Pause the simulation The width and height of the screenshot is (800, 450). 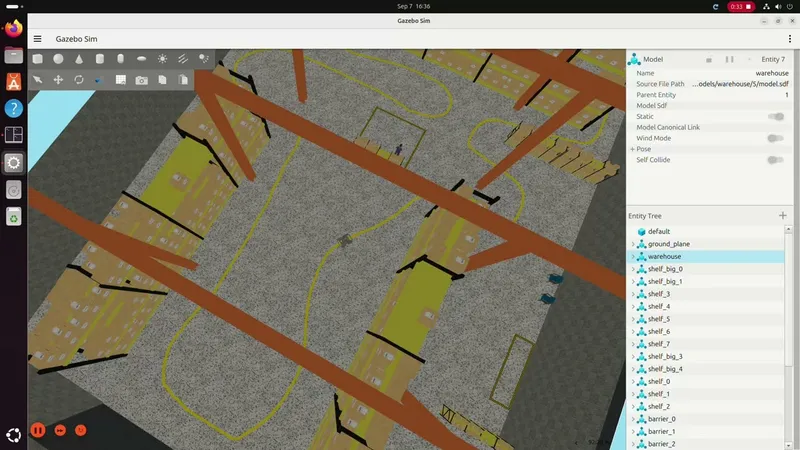(x=38, y=430)
